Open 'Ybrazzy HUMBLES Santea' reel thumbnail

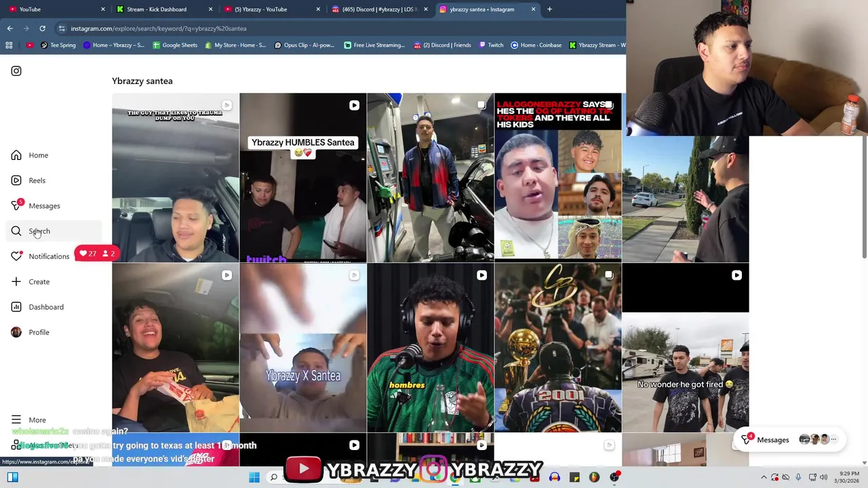point(302,178)
